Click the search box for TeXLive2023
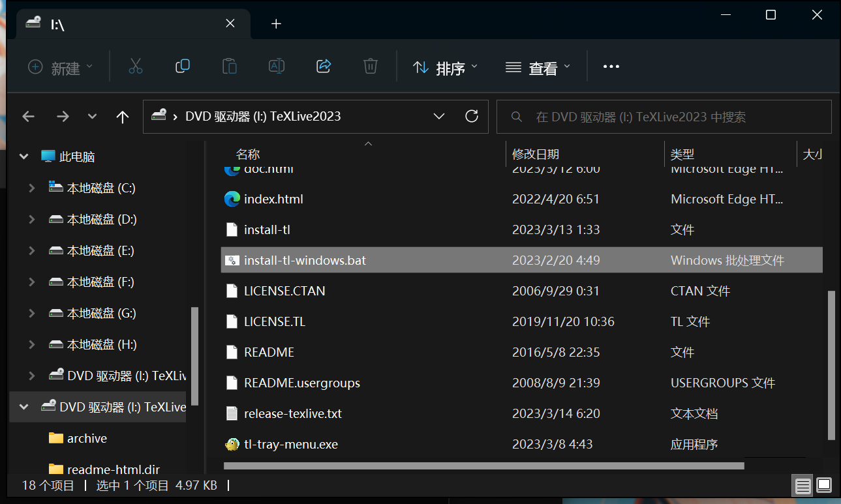Image resolution: width=841 pixels, height=504 pixels. [x=664, y=117]
